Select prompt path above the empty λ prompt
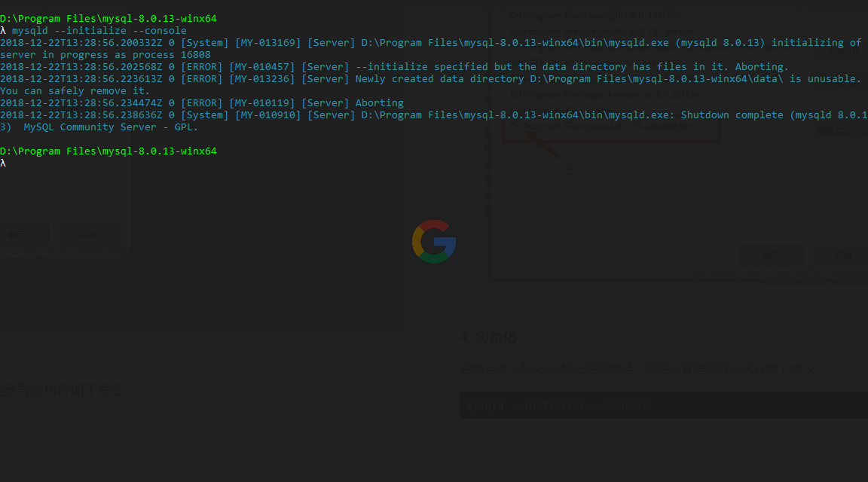Screen dimensions: 868x482 click(108, 151)
